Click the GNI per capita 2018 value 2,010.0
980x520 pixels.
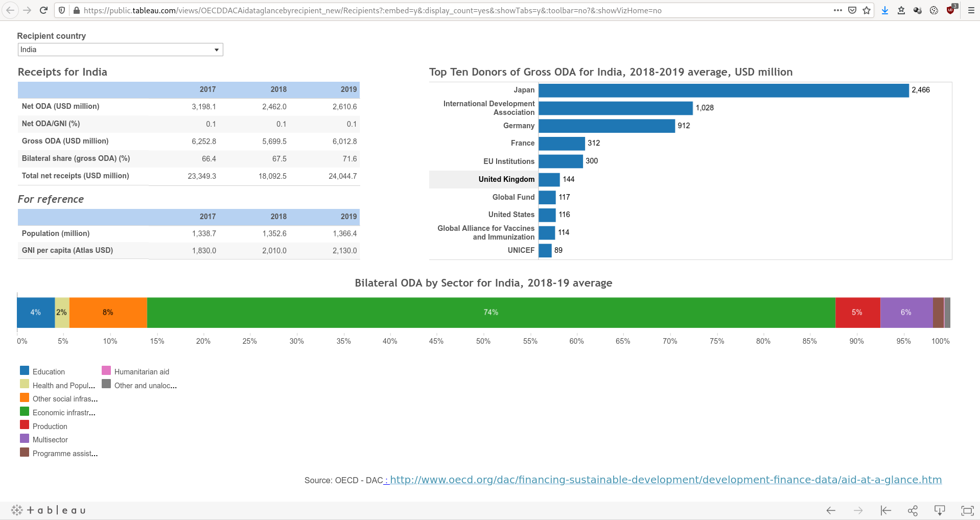[x=274, y=251]
